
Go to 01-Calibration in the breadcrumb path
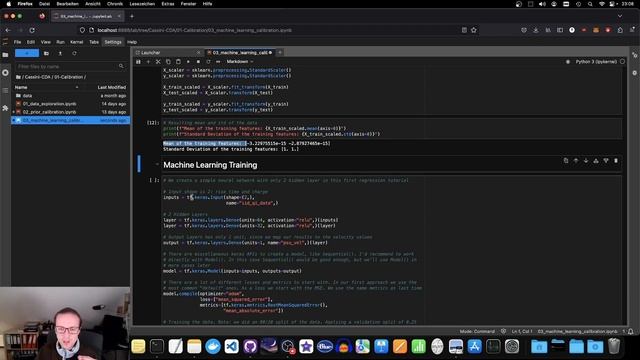(x=68, y=77)
